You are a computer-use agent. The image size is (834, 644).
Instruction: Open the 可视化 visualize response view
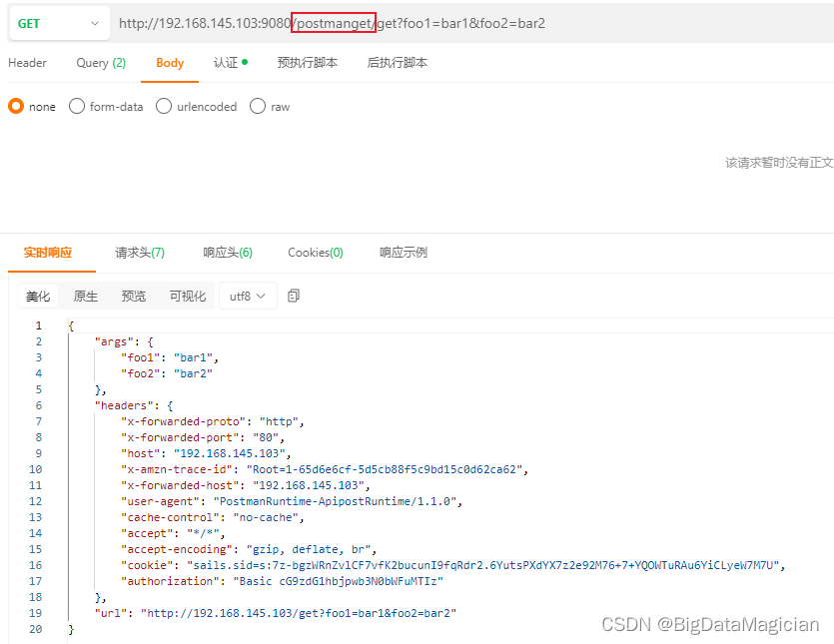[187, 296]
